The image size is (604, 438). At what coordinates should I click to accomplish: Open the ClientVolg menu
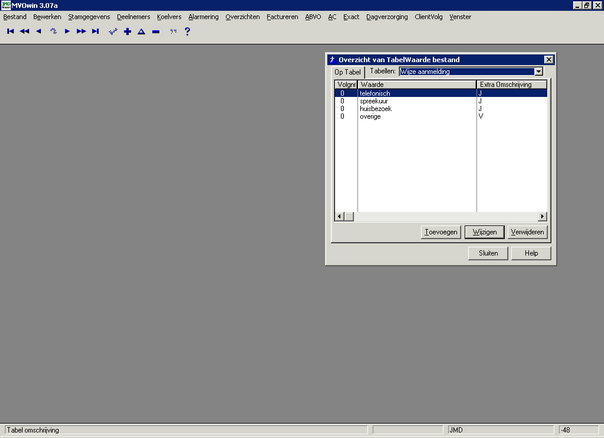click(428, 17)
